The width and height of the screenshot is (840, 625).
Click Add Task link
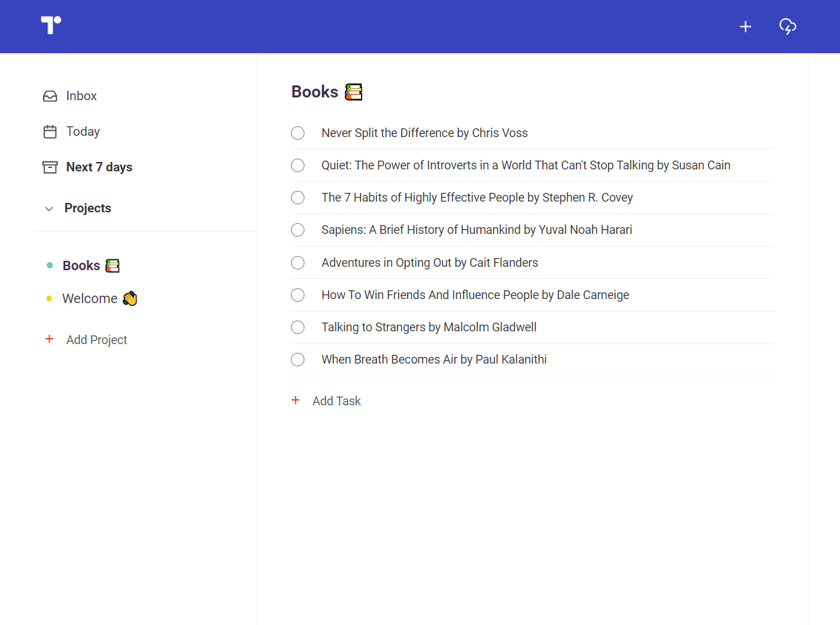click(337, 401)
